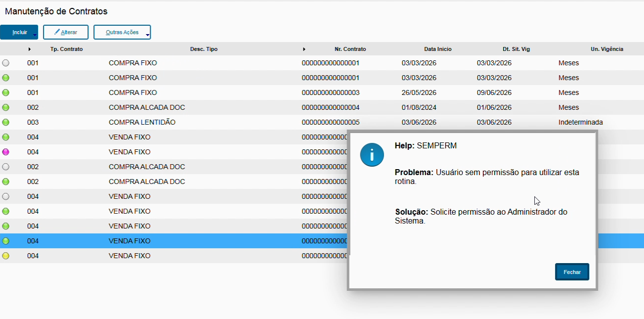This screenshot has width=644, height=319.
Task: Click the blue info icon in Help dialog
Action: click(372, 155)
